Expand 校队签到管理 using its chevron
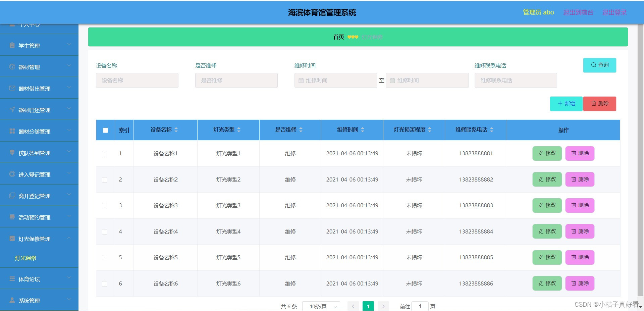Screen dimensions: 644x311 (x=69, y=152)
